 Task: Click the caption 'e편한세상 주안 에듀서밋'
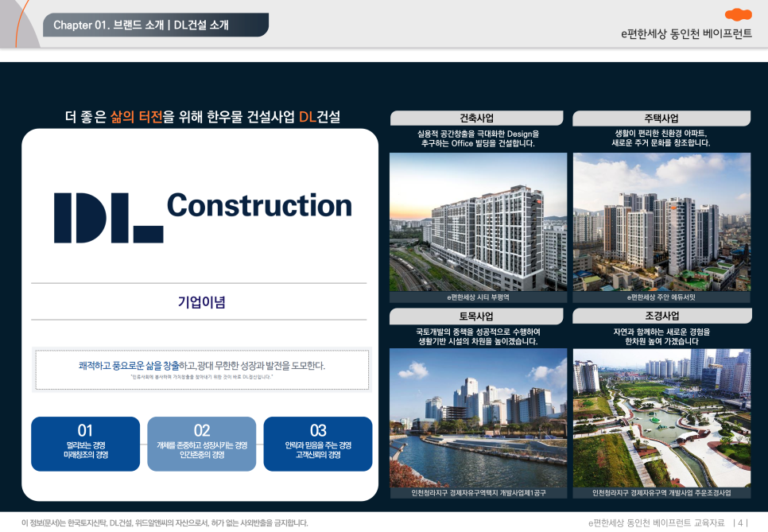click(x=661, y=297)
